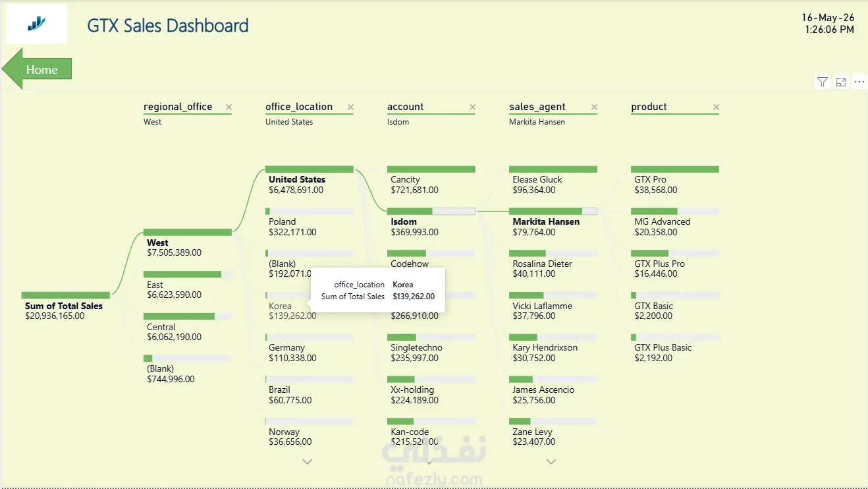The height and width of the screenshot is (489, 868).
Task: Remove the office_location level using its X
Action: 350,107
